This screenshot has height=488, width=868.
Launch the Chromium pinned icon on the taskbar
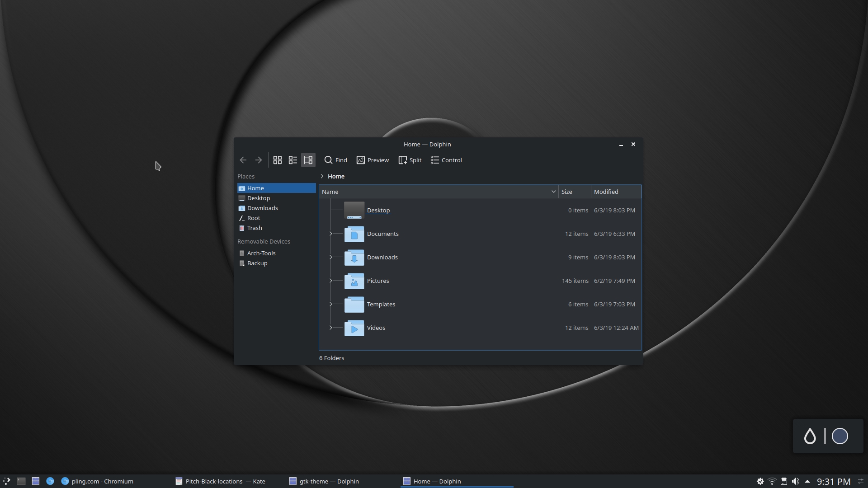click(x=50, y=481)
